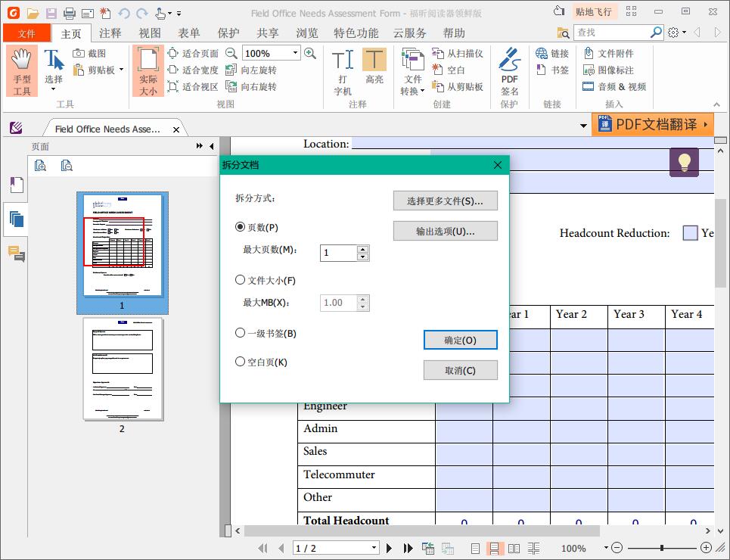Click the Snapshot (截图) tool
The image size is (730, 560).
[x=89, y=54]
